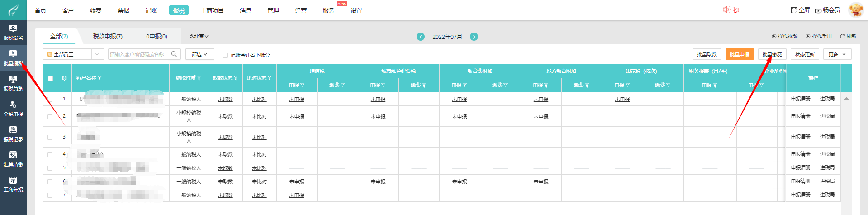Image resolution: width=868 pixels, height=215 pixels.
Task: Check the row 1 checkbox
Action: [x=50, y=99]
